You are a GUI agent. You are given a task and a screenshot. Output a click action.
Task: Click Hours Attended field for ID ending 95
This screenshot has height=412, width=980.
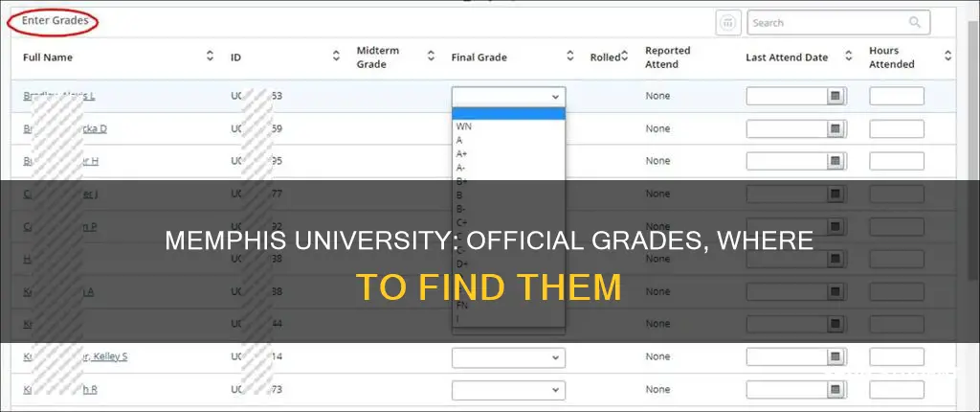click(x=896, y=162)
